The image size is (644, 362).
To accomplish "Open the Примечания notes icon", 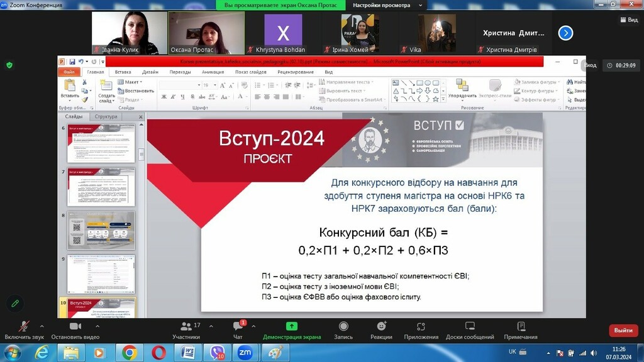I will (x=521, y=329).
